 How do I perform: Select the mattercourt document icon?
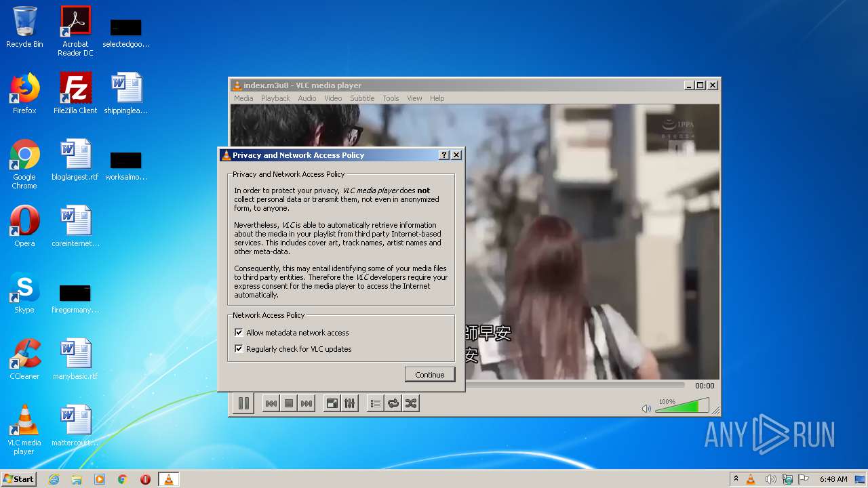point(75,426)
